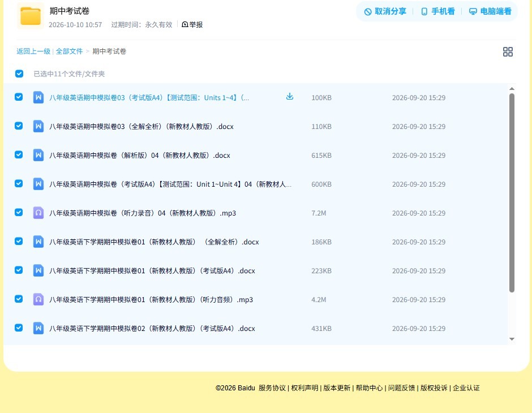Open 模拟卷（考试版A4）Unit 1~Unit 4 04 file

tap(170, 184)
